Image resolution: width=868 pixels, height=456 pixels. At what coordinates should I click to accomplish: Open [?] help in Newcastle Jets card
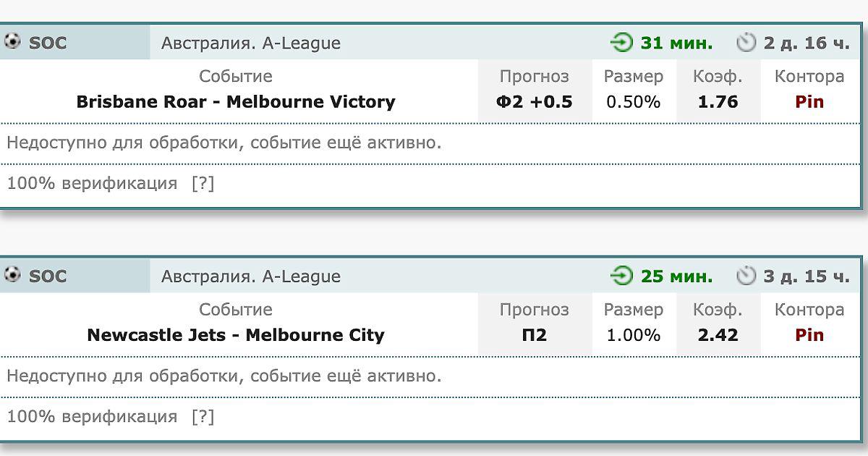click(203, 417)
